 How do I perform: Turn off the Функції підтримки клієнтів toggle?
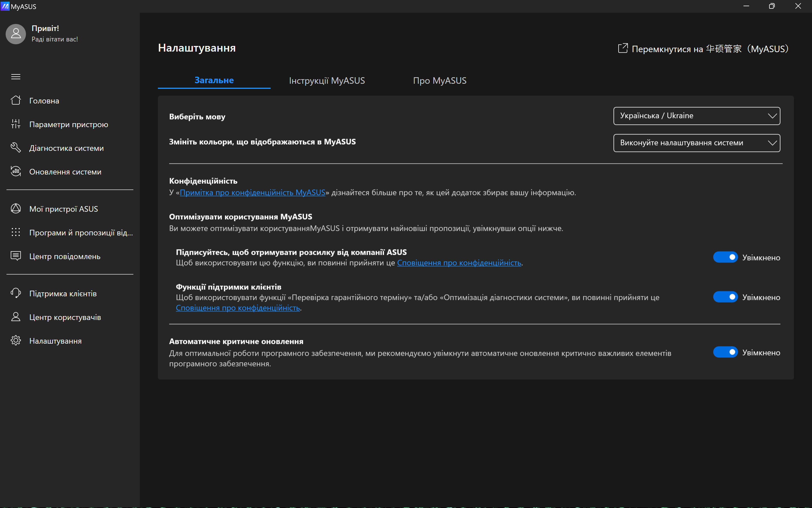[725, 297]
